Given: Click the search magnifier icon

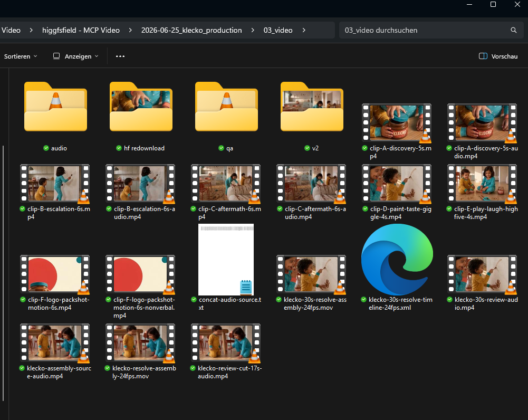Looking at the screenshot, I should [514, 30].
